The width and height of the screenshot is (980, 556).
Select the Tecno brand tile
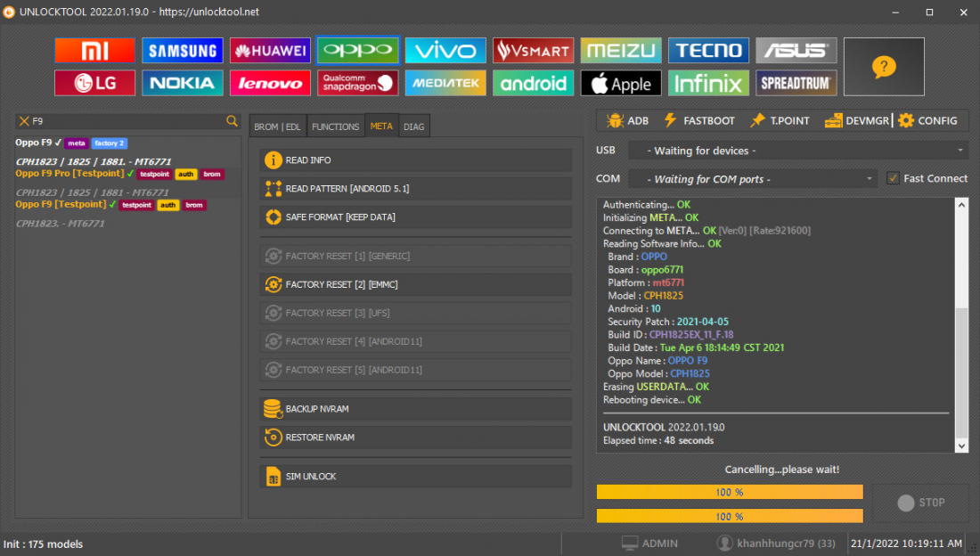point(708,51)
